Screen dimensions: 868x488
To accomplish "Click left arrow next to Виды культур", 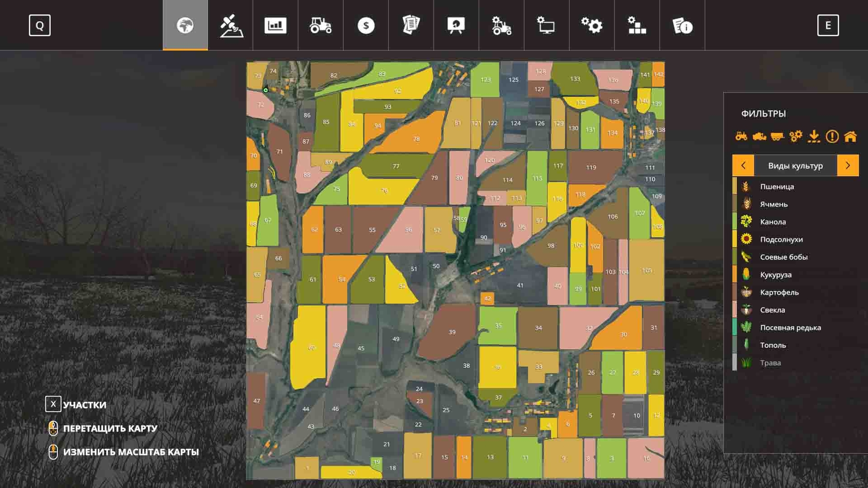I will pyautogui.click(x=743, y=165).
